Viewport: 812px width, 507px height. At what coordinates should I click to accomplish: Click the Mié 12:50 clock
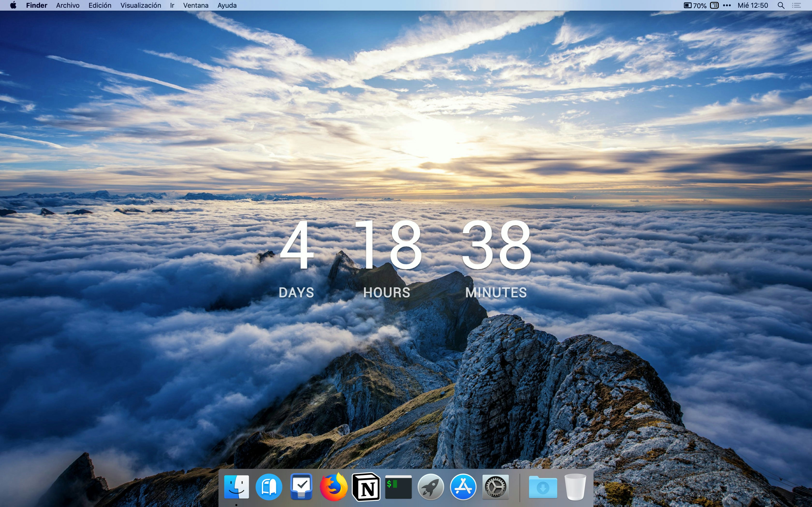(753, 5)
